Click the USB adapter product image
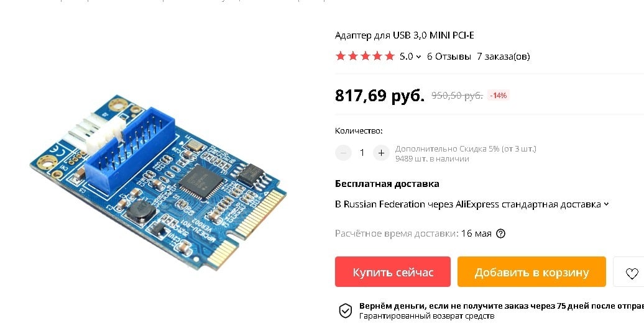This screenshot has width=644, height=331. tap(158, 183)
